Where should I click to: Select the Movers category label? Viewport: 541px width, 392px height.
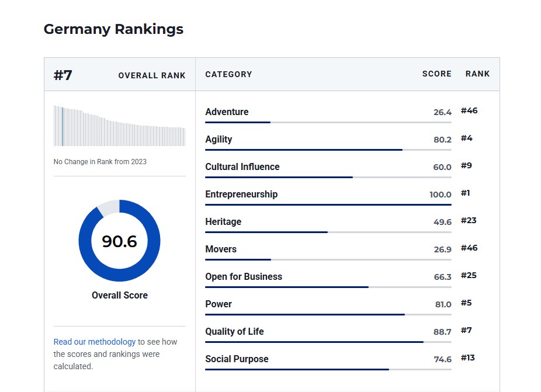click(x=221, y=249)
